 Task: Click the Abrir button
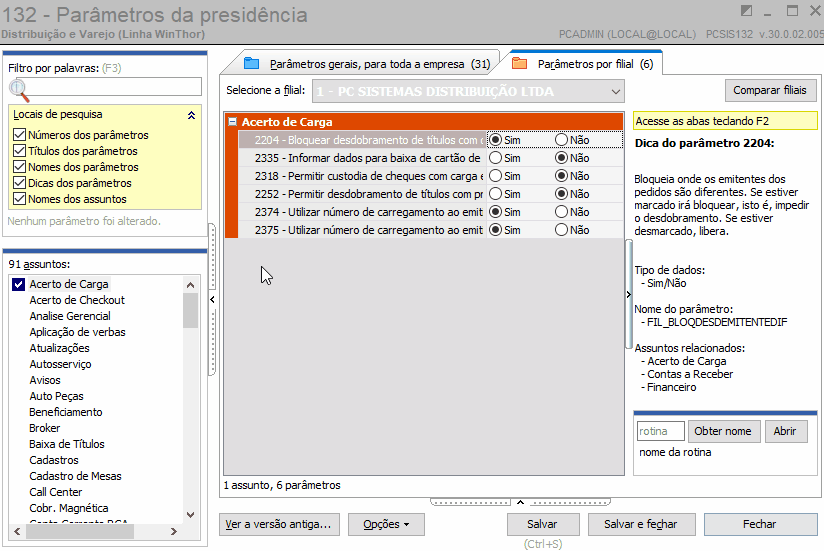click(x=785, y=431)
